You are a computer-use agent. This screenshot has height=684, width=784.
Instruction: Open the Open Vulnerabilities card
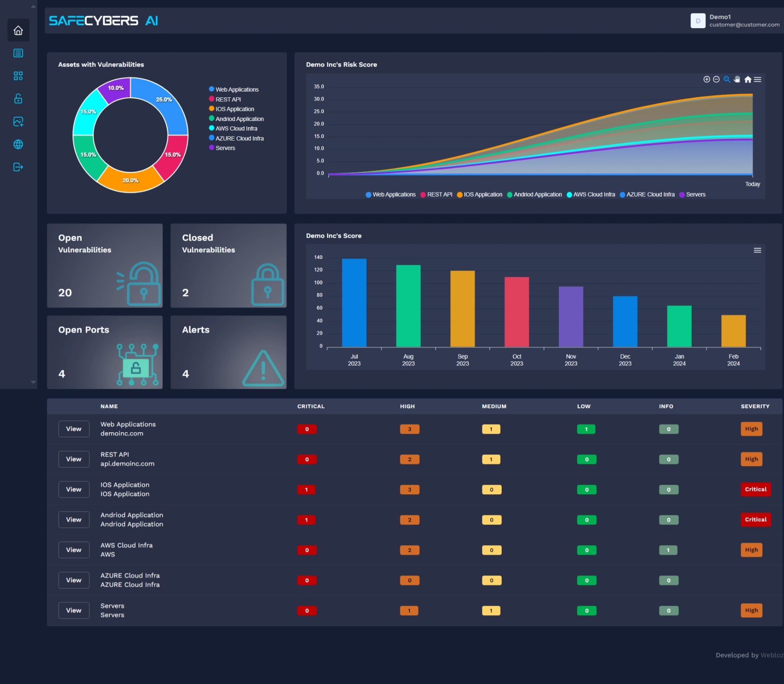(x=105, y=265)
